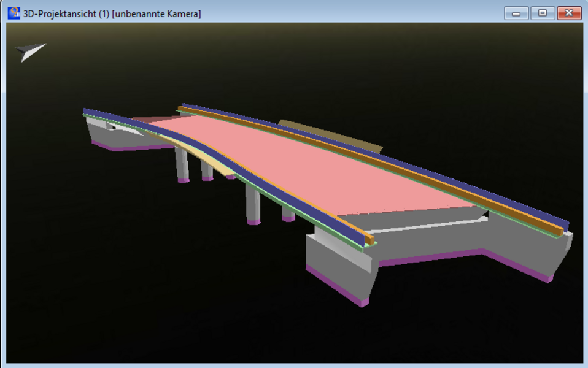588x368 pixels.
Task: Select the pink bridge deck surface
Action: [x=300, y=165]
